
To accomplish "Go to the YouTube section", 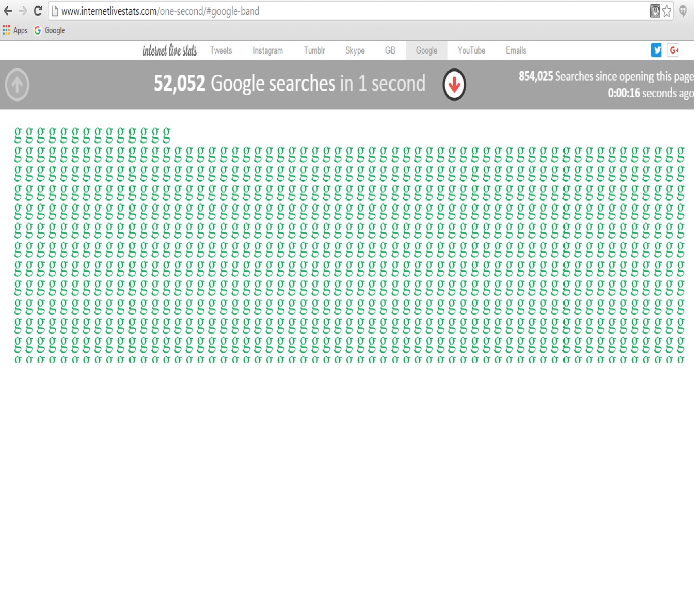I will tap(471, 51).
